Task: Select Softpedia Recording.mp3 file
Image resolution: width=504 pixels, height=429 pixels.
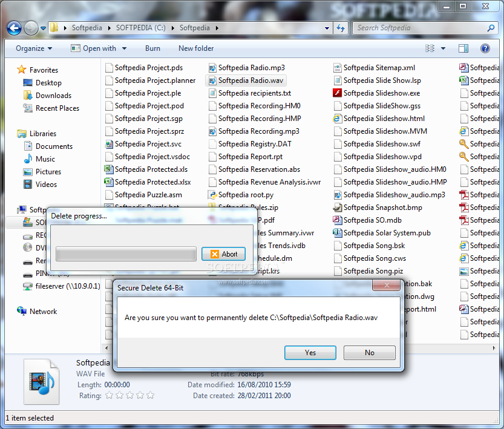Action: 254,131
